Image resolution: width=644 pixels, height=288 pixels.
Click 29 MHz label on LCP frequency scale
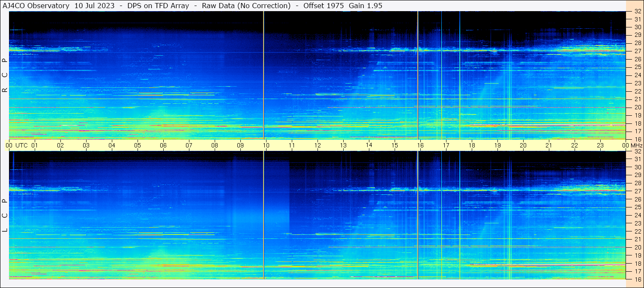tap(637, 175)
